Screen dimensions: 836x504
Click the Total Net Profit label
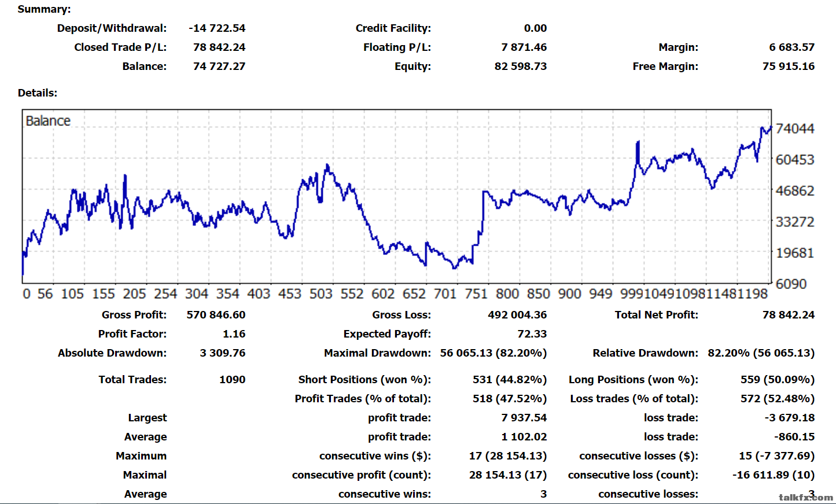coord(657,314)
